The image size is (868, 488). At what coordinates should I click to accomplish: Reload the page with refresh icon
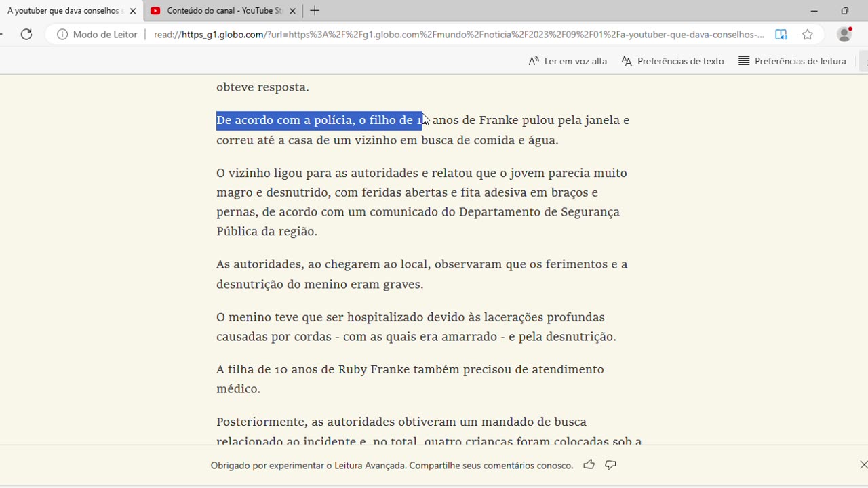click(x=26, y=34)
